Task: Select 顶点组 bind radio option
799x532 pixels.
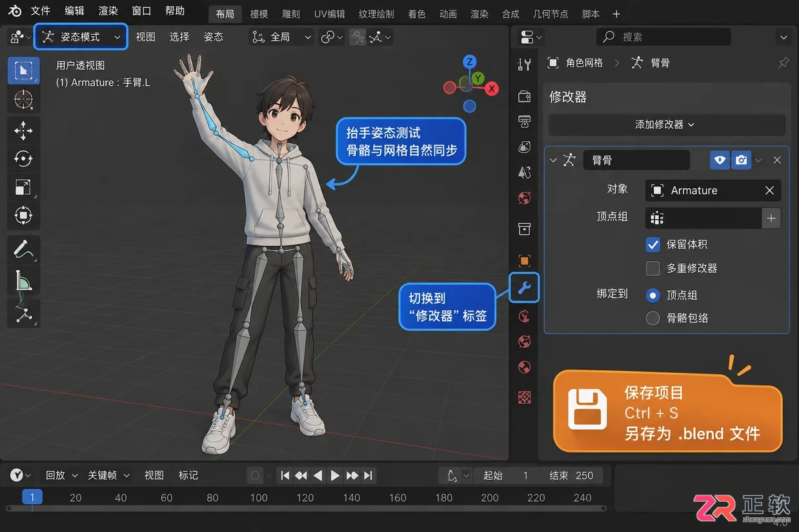Action: point(653,295)
